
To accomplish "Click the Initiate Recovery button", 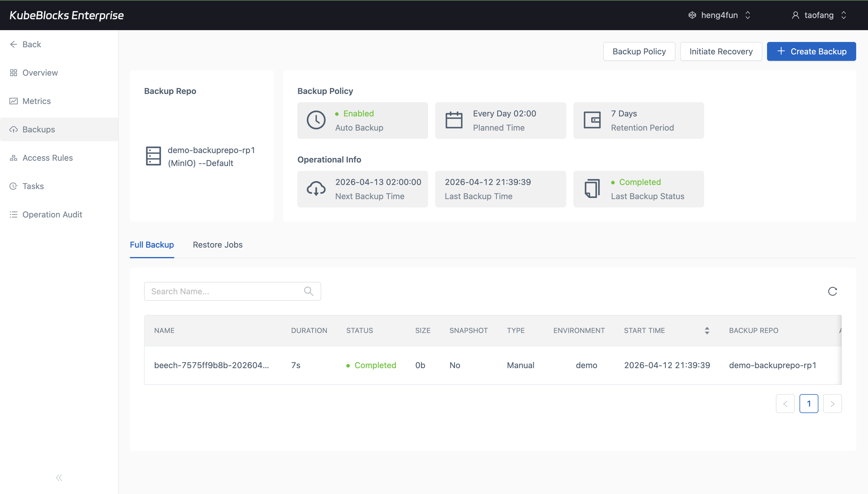I will (721, 51).
